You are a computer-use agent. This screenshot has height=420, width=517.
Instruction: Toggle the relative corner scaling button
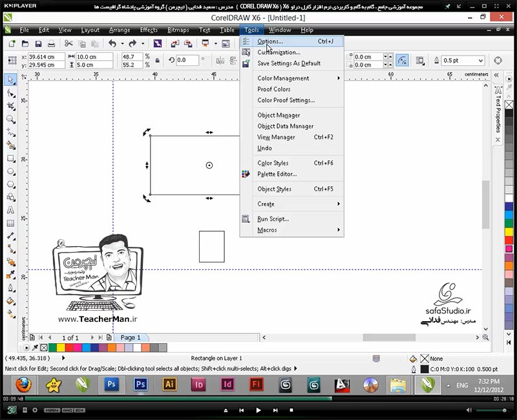tap(402, 60)
